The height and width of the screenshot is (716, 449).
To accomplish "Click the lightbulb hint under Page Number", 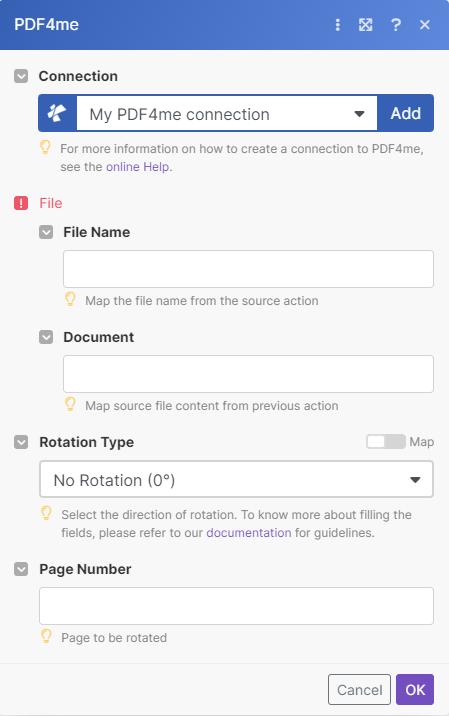I will [46, 636].
